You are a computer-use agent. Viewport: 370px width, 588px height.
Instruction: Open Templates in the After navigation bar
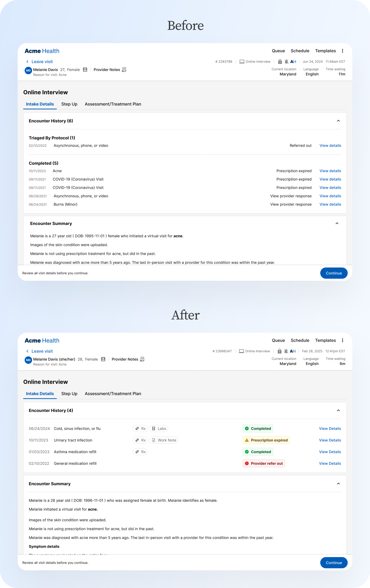(x=325, y=340)
